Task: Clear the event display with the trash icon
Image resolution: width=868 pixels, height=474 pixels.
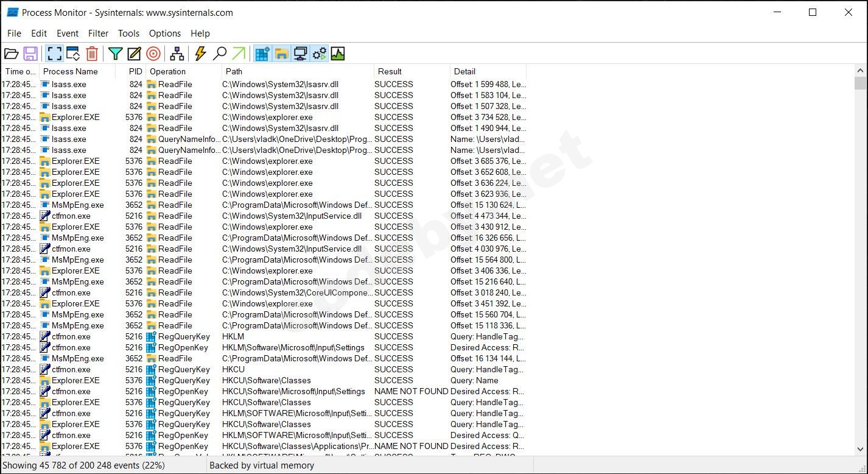Action: (x=92, y=54)
